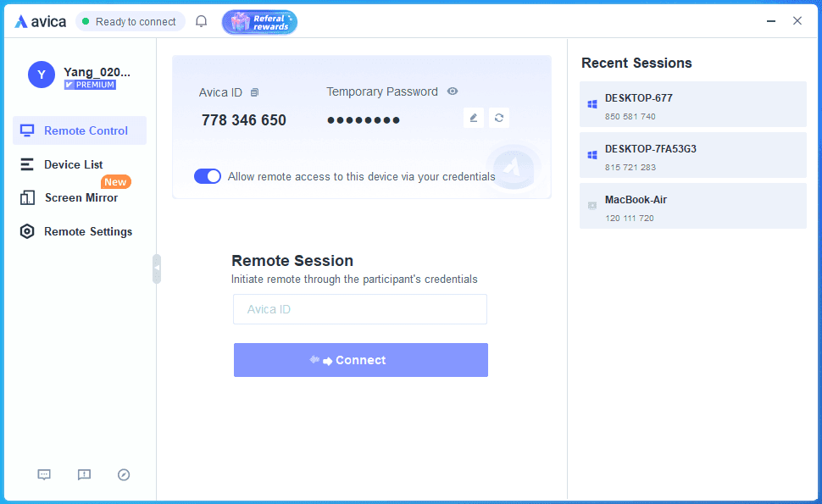The width and height of the screenshot is (822, 504).
Task: Show the temporary password with eye icon
Action: point(453,91)
